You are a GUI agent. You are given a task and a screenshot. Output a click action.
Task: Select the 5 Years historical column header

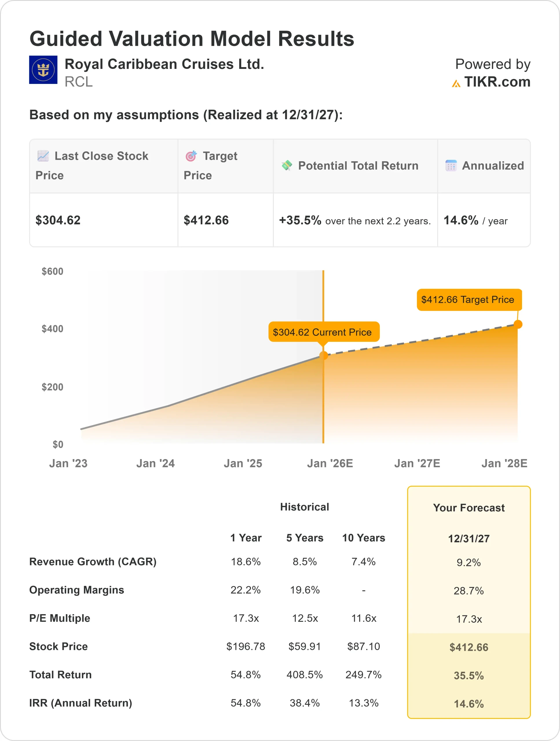(305, 538)
